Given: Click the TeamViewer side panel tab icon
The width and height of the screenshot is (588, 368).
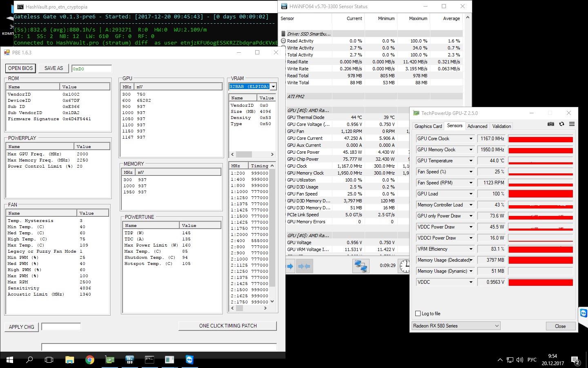Looking at the screenshot, I should [584, 313].
